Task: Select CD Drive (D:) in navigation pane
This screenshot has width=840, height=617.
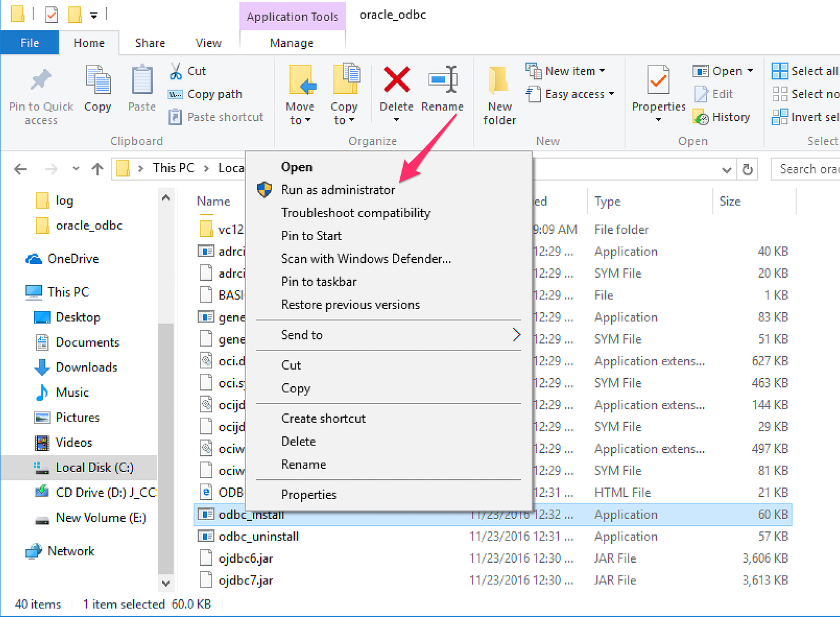Action: point(95,492)
